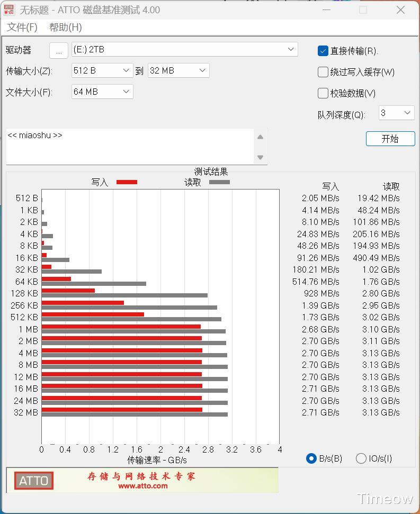Image resolution: width=420 pixels, height=514 pixels.
Task: Click the 队列深度(Q) label
Action: coord(341,115)
